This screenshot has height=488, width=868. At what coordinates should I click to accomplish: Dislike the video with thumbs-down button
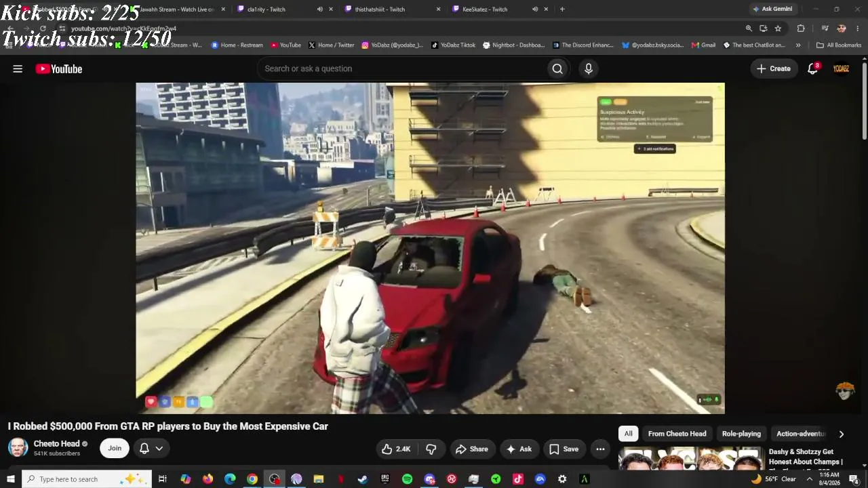pyautogui.click(x=431, y=449)
